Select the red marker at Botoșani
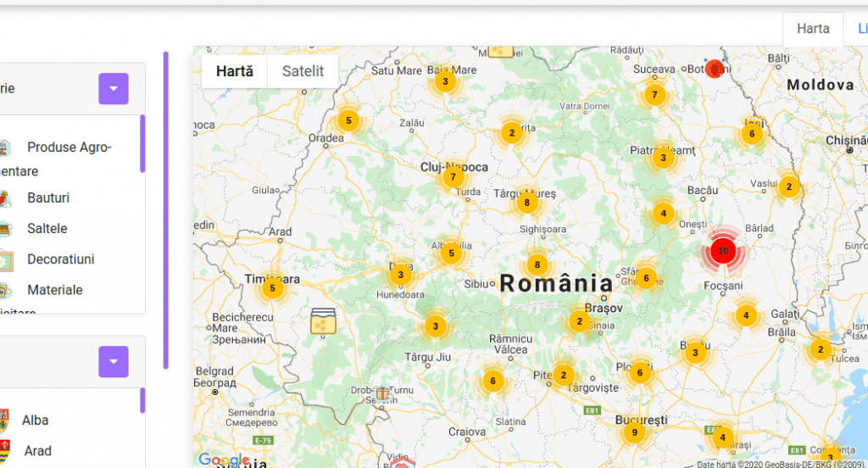This screenshot has width=868, height=468. (x=714, y=69)
